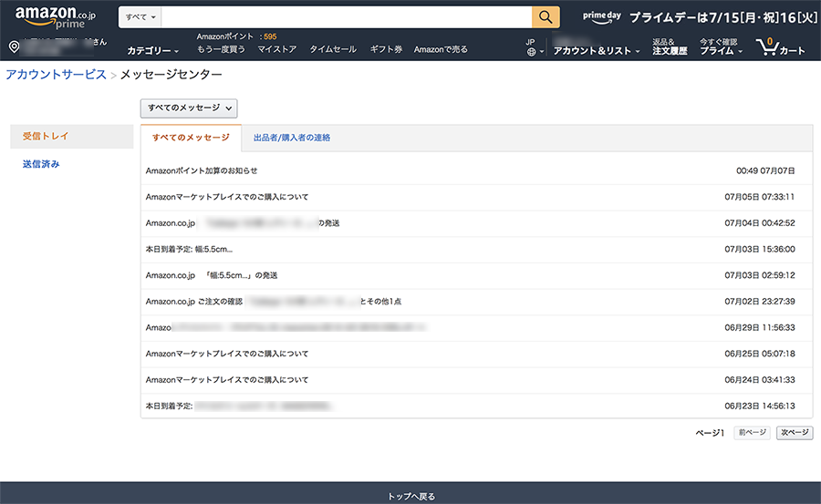Open ギフト券 in navigation
The width and height of the screenshot is (821, 504).
click(x=386, y=49)
